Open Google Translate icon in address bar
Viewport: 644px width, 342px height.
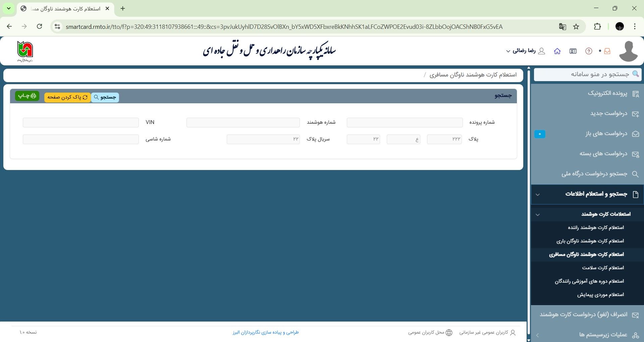pyautogui.click(x=563, y=26)
